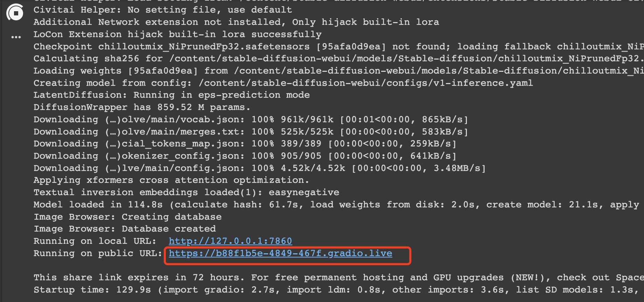Click the 'Loading weights [95afa0d9ea]' line

[x=339, y=71]
